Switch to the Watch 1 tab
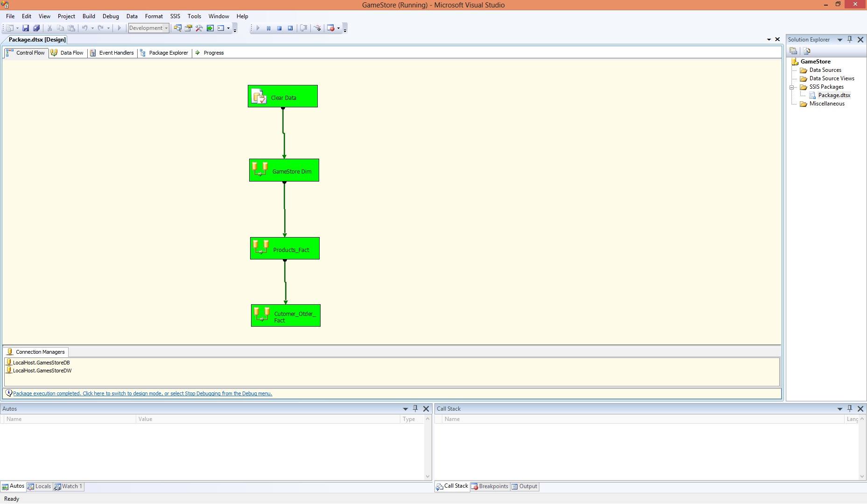The image size is (867, 504). tap(68, 486)
